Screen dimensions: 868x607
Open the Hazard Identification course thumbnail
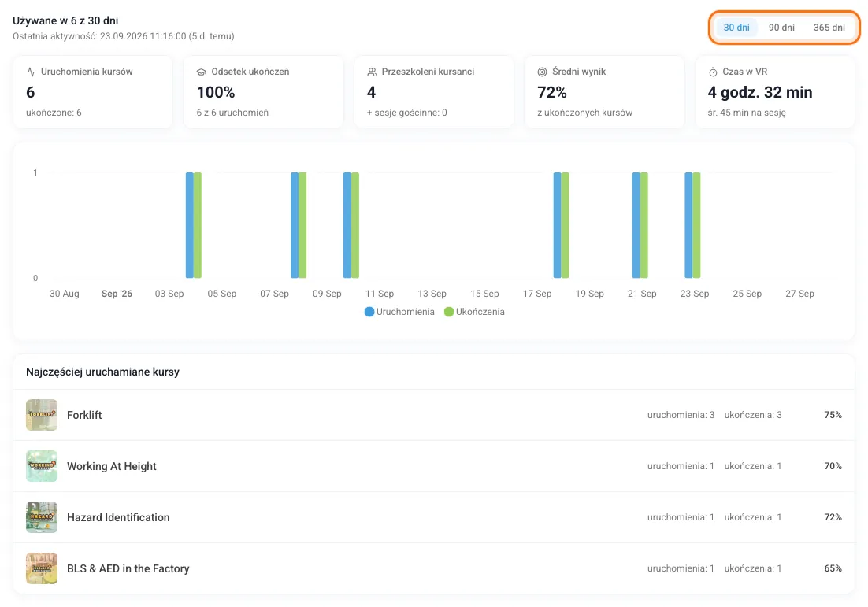(x=42, y=517)
